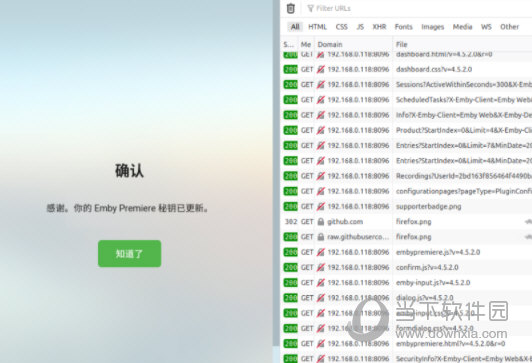Switch to the XHR filter tab
Screen dimensions: 532x363
[379, 27]
